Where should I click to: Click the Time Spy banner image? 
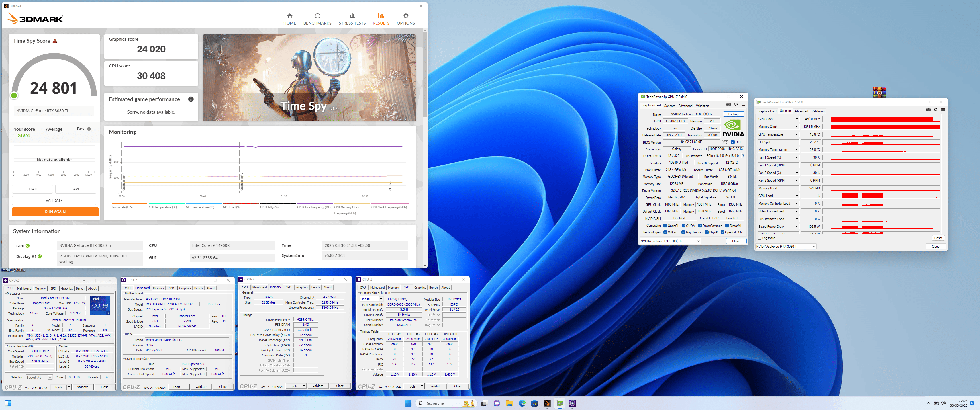click(309, 78)
